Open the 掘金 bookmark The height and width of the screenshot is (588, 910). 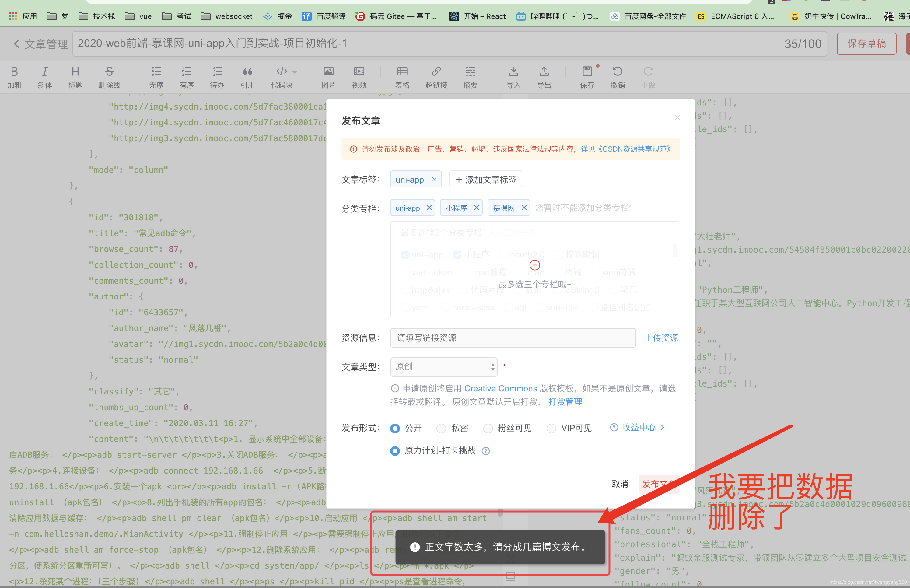(x=278, y=16)
